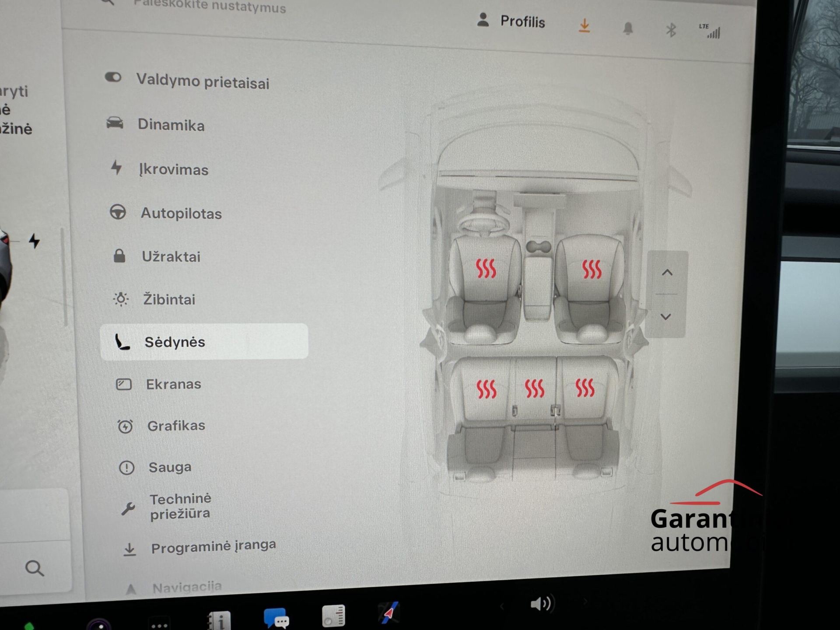Screen dimensions: 840x630
Task: Tap the orange software download icon
Action: [x=584, y=26]
